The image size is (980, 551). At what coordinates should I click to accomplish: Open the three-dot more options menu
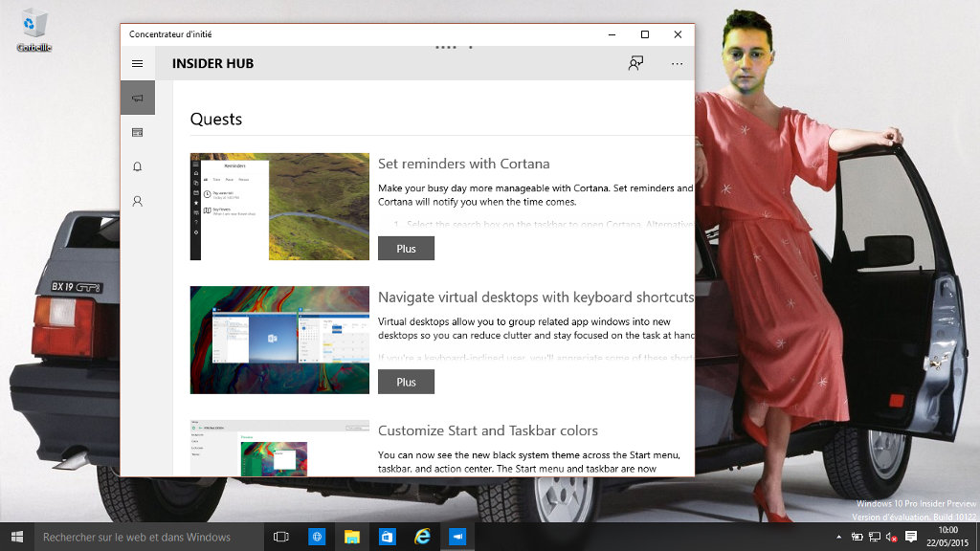pyautogui.click(x=677, y=64)
